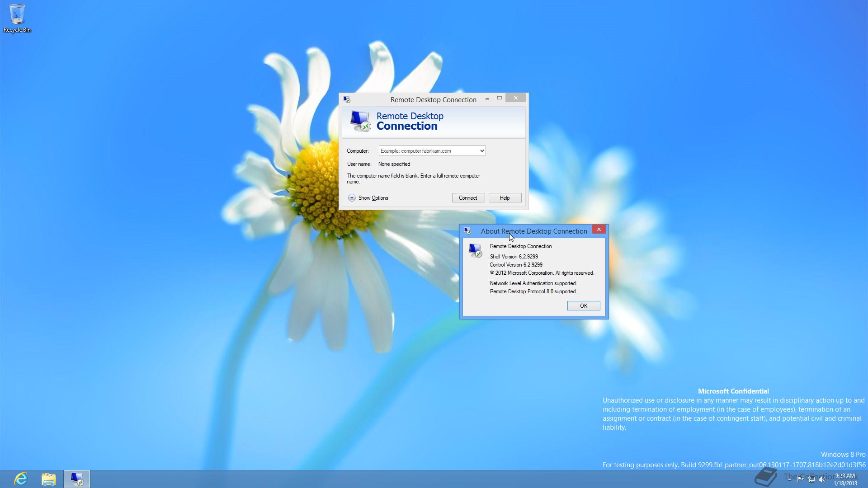Expand Show Options in Remote Desktop Connection
Screen dimensions: 868x488
[368, 198]
